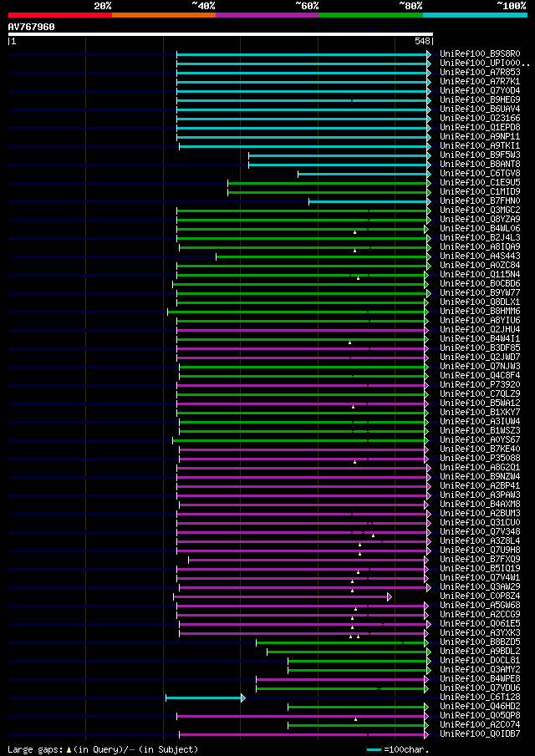Click the arrowhead ending C0P8Z4 alignment
Image resolution: width=535 pixels, height=756 pixels.
click(390, 597)
